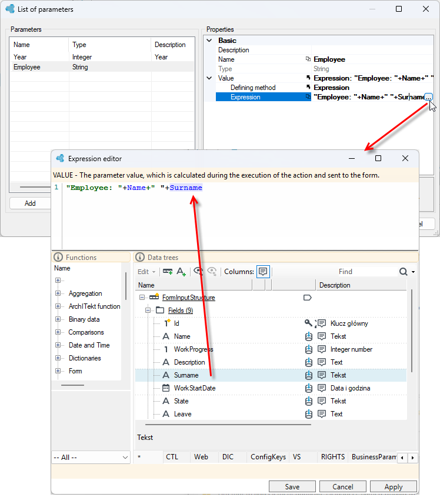Click the Find search input field
The width and height of the screenshot is (440, 504).
pyautogui.click(x=367, y=272)
